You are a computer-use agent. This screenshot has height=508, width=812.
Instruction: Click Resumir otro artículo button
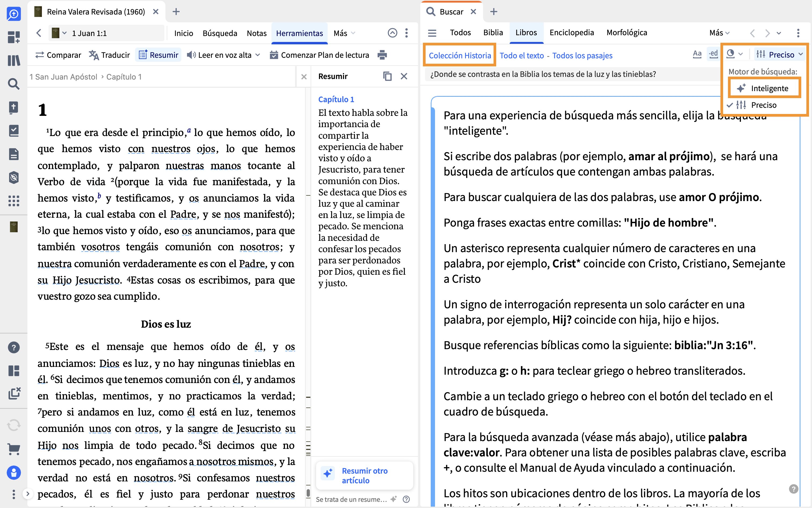364,475
